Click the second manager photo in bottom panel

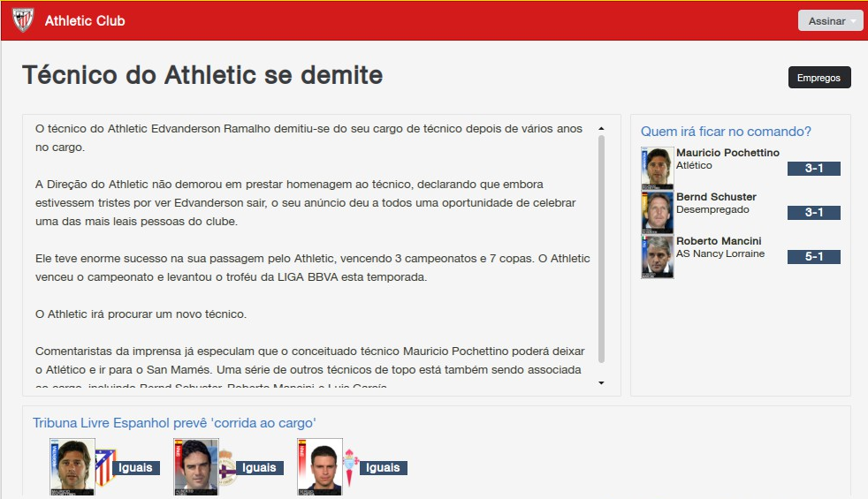[x=196, y=467]
